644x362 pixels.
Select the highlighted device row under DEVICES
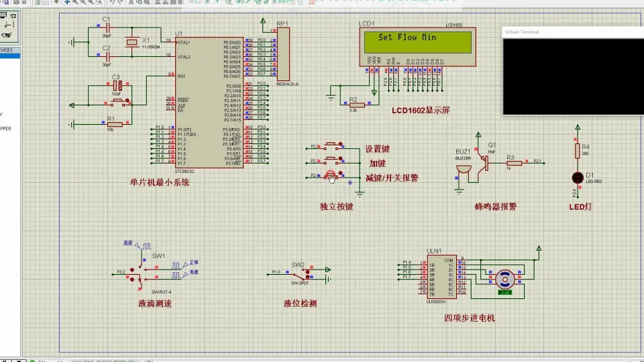(9, 56)
